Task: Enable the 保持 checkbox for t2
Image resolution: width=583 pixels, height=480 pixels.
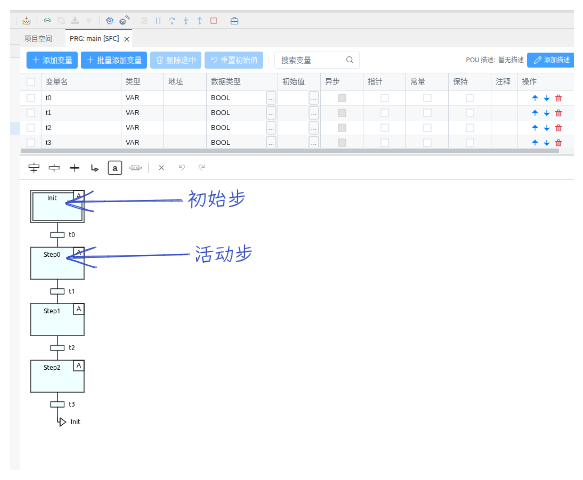Action: pyautogui.click(x=470, y=128)
